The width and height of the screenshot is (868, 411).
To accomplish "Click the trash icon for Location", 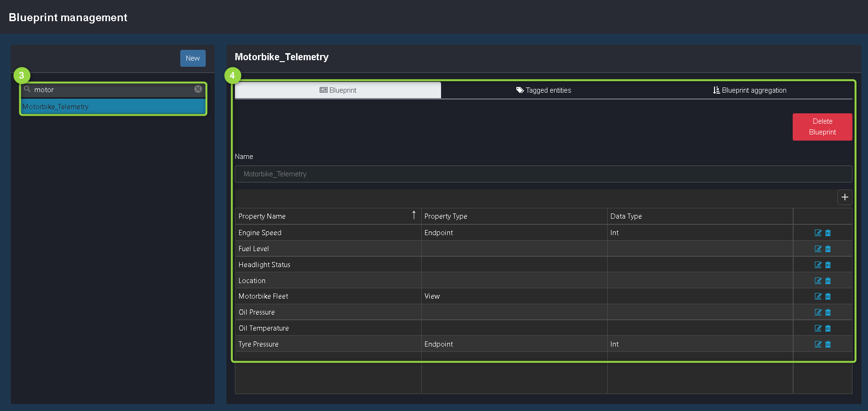I will click(828, 281).
